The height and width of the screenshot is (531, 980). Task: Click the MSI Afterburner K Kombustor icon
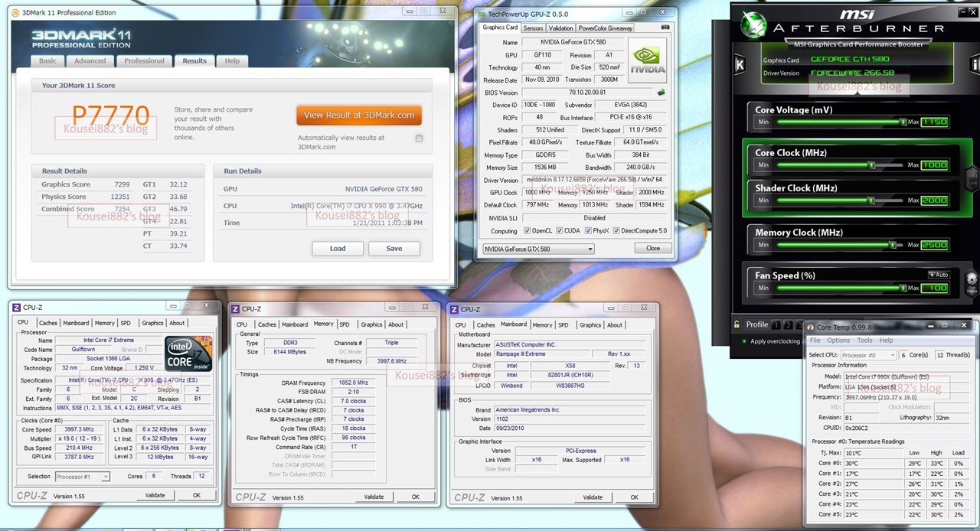click(x=740, y=65)
